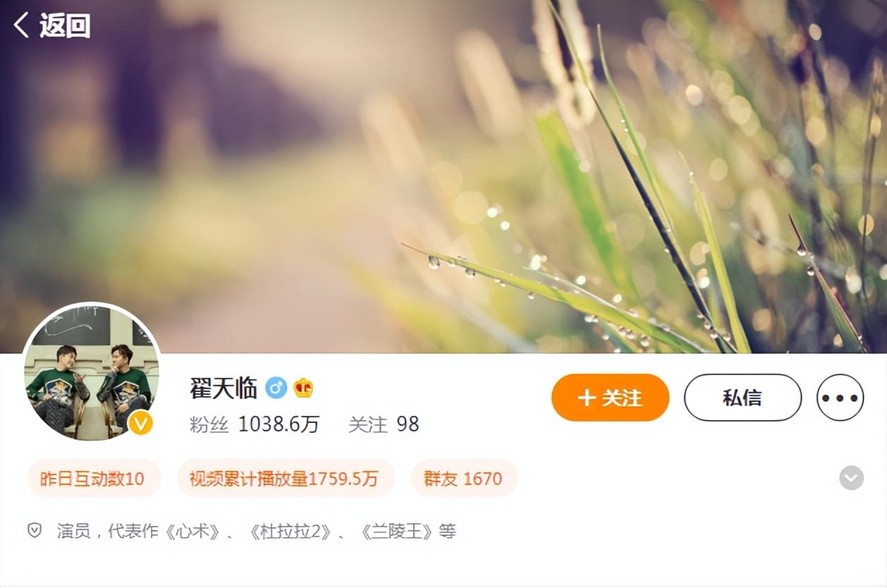Viewport: 887px width, 588px height.
Task: Follow the user with the orange 关注 button
Action: point(610,398)
